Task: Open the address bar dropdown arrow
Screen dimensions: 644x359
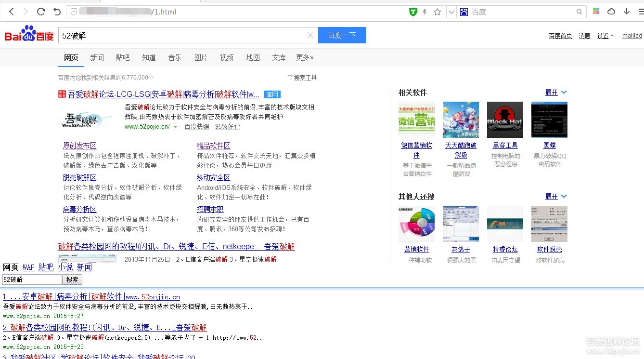Action: 451,12
